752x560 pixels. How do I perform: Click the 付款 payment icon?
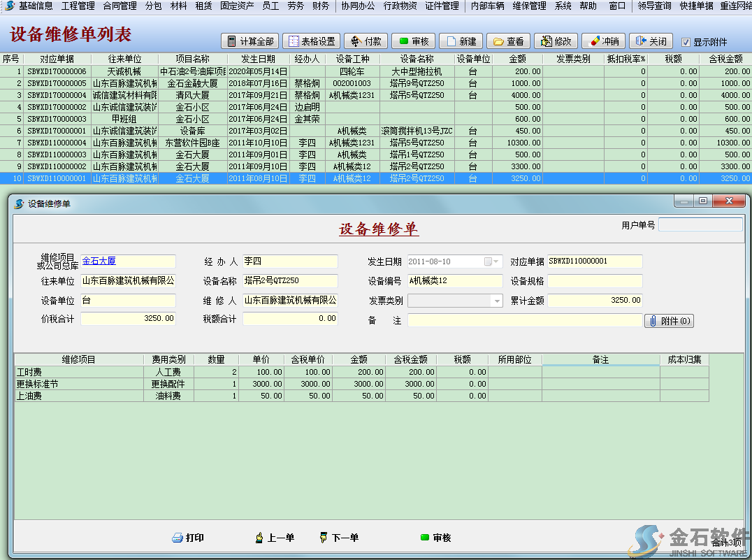[366, 41]
